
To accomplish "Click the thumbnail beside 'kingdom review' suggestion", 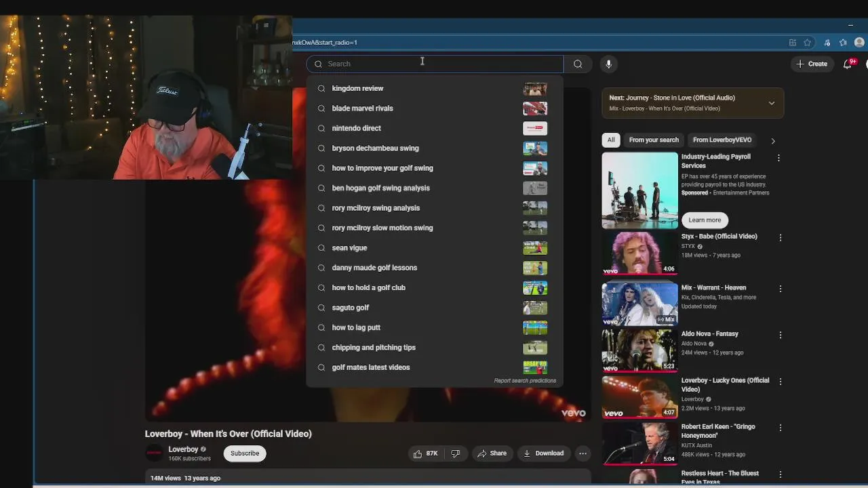I will [x=535, y=89].
